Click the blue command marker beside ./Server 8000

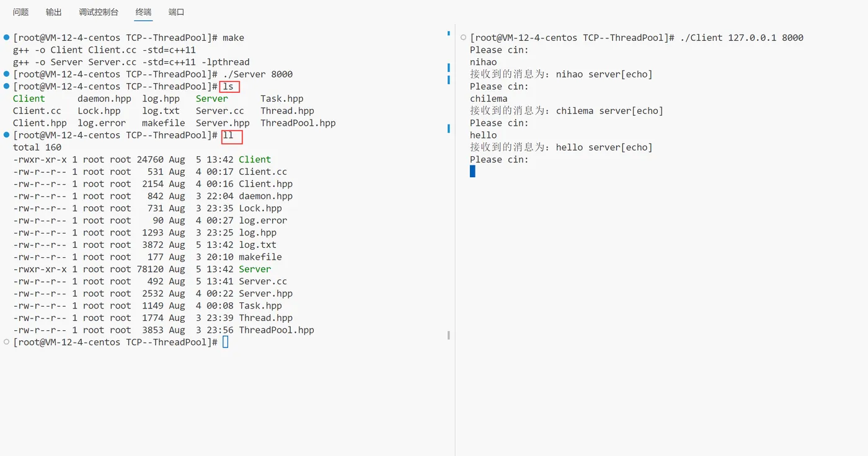point(6,74)
